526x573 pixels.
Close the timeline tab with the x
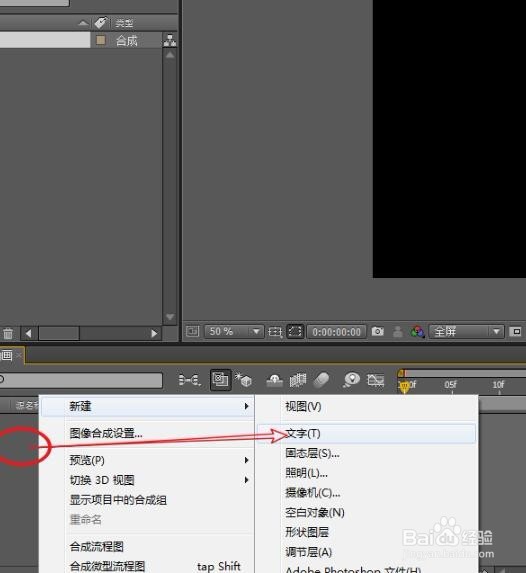pos(19,355)
